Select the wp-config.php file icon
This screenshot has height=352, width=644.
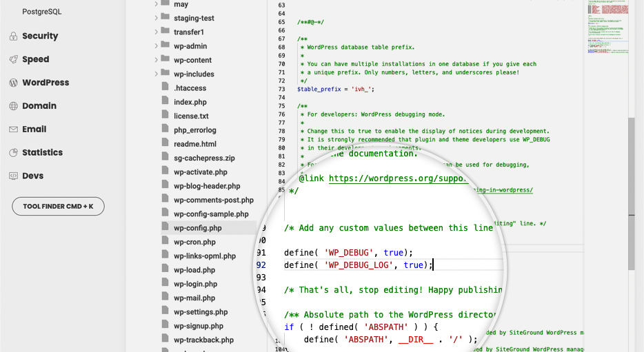[x=165, y=226]
